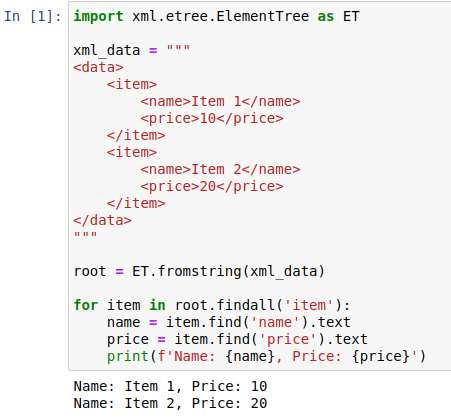The width and height of the screenshot is (451, 418).
Task: Click the <name>Item 2</name> line
Action: click(220, 169)
